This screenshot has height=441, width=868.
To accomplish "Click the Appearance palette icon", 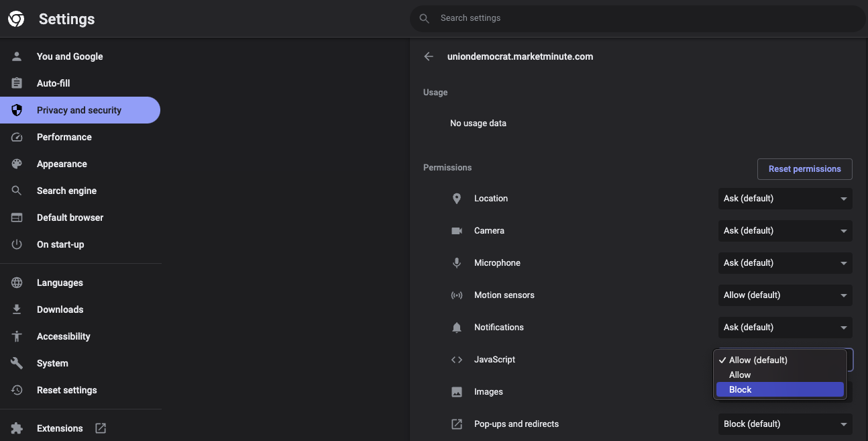I will [17, 164].
